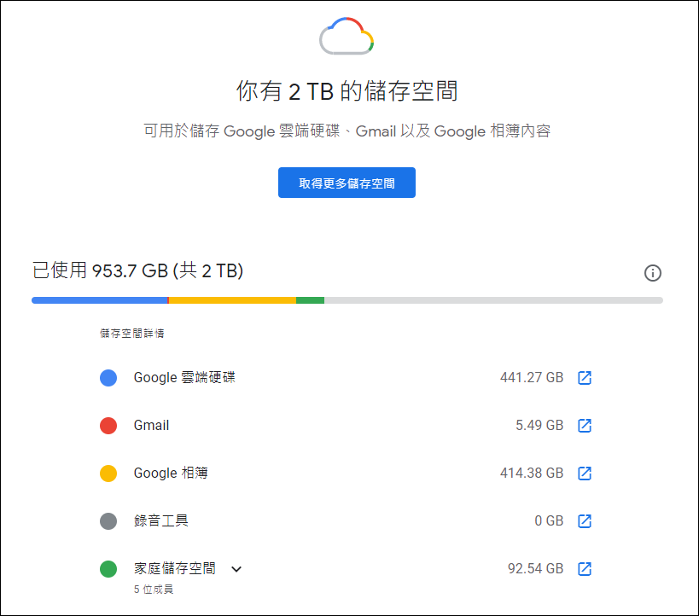Open Google 雲端硬碟 external link icon
This screenshot has width=699, height=616.
[585, 377]
